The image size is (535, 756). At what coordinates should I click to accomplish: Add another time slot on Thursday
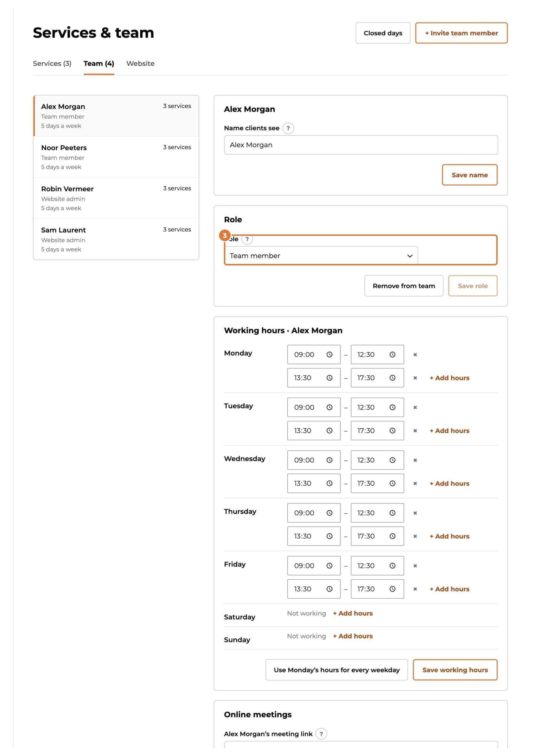[449, 536]
